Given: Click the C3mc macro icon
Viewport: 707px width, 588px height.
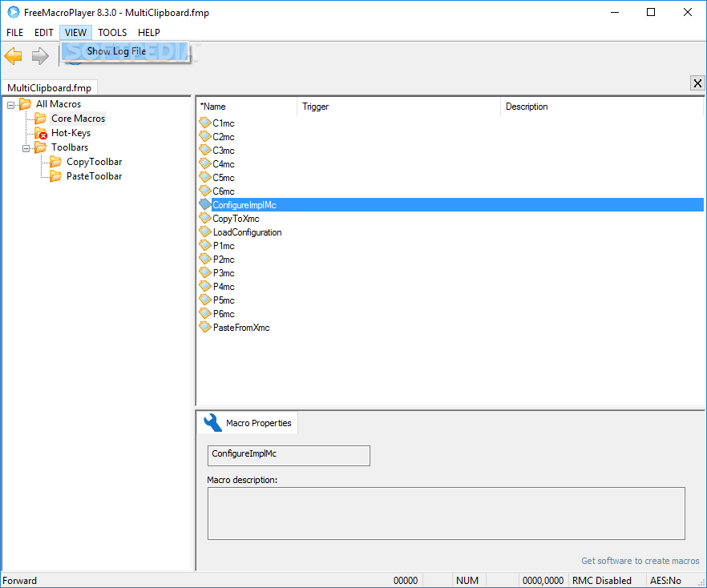Looking at the screenshot, I should (205, 150).
